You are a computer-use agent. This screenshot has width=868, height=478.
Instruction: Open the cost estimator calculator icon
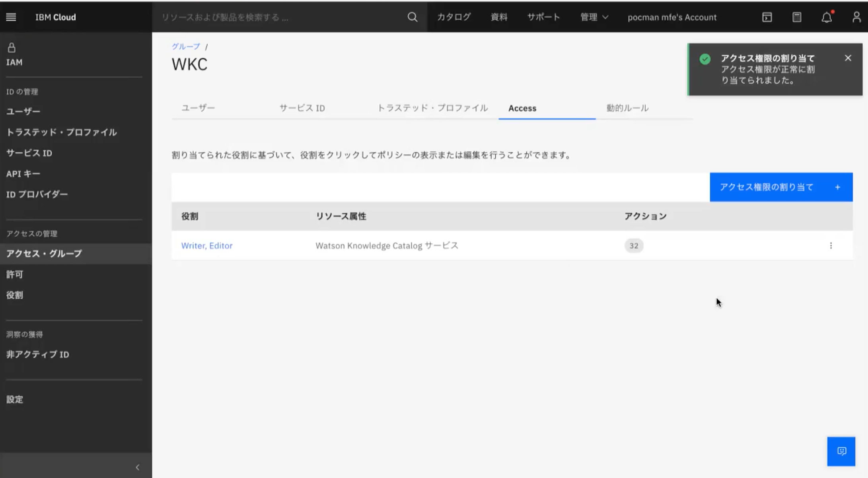tap(797, 17)
